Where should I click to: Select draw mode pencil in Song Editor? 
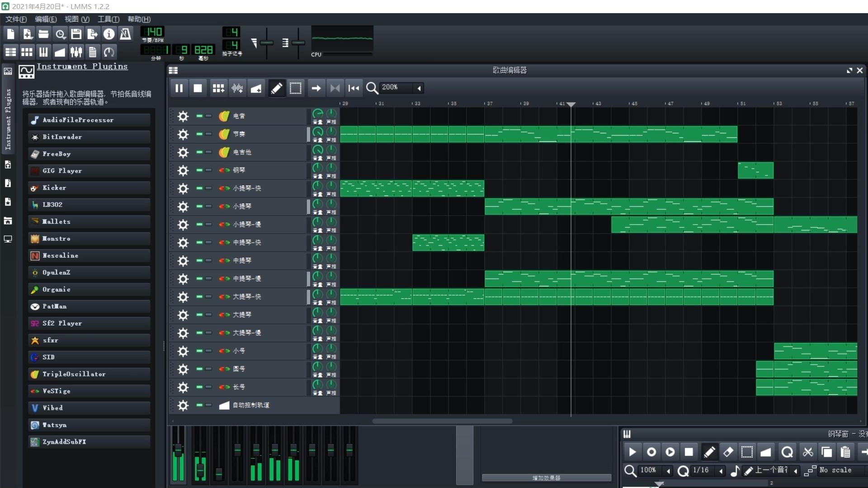[276, 88]
